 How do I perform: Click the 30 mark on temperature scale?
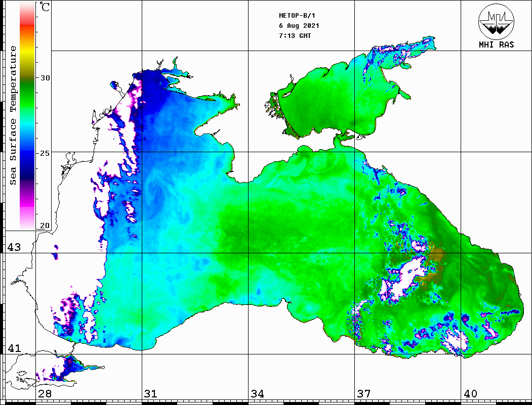(45, 78)
